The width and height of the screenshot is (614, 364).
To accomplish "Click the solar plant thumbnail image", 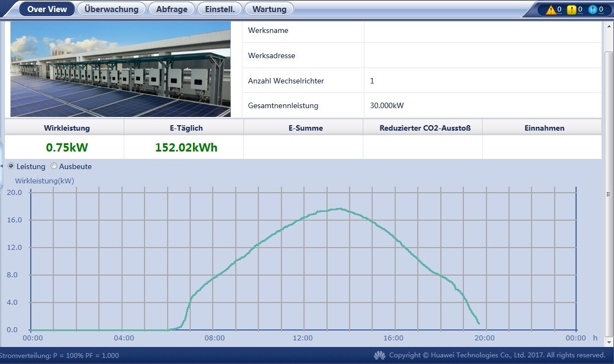I will (x=120, y=69).
